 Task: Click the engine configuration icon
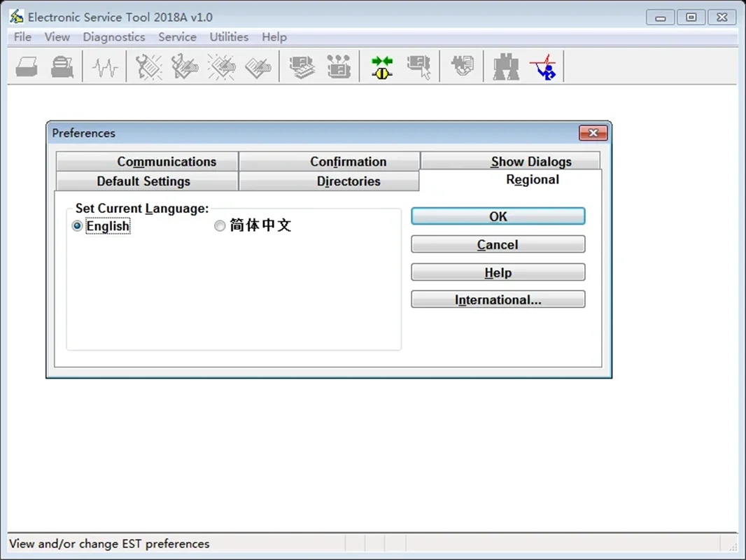click(338, 67)
